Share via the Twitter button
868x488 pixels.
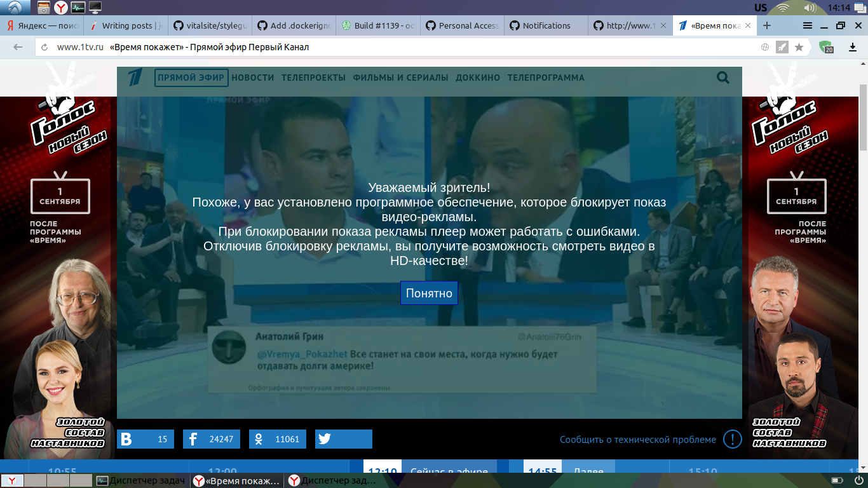[344, 439]
